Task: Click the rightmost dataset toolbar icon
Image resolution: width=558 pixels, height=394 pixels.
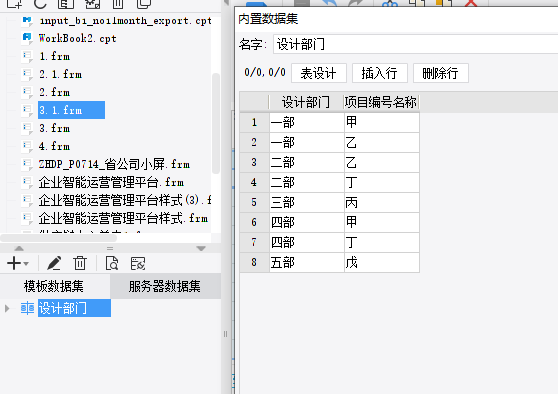Action: point(138,263)
